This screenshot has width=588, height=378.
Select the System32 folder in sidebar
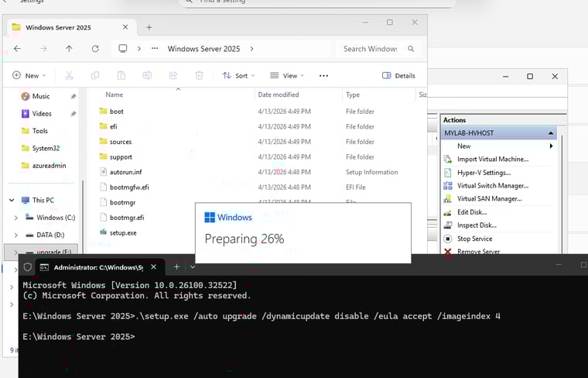pyautogui.click(x=46, y=148)
